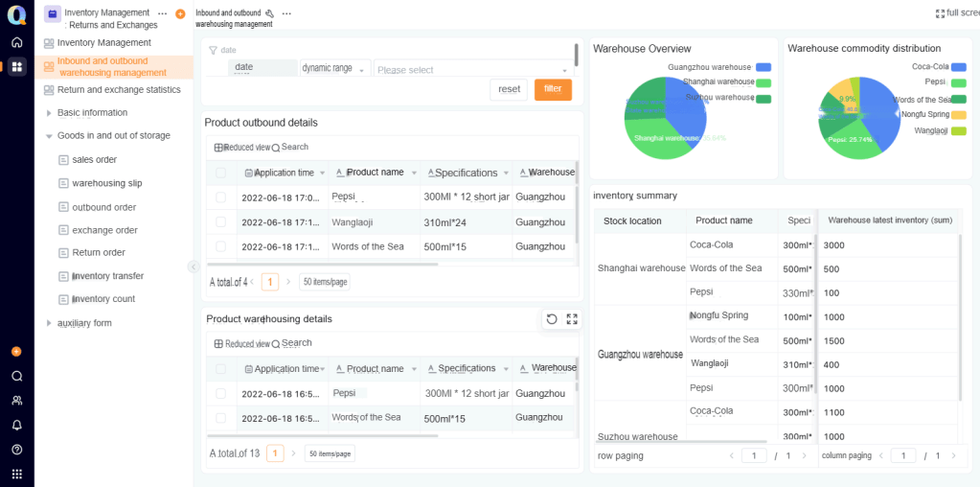
Task: Select the sales order menu item
Action: point(94,160)
